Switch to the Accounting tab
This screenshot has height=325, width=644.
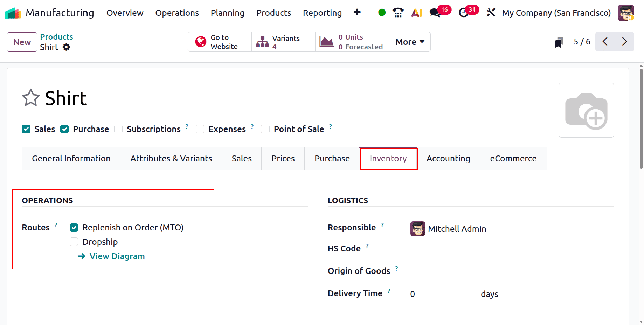coord(448,159)
